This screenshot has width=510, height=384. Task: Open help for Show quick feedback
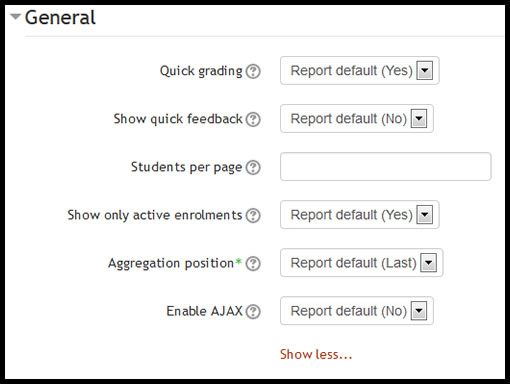pos(253,119)
